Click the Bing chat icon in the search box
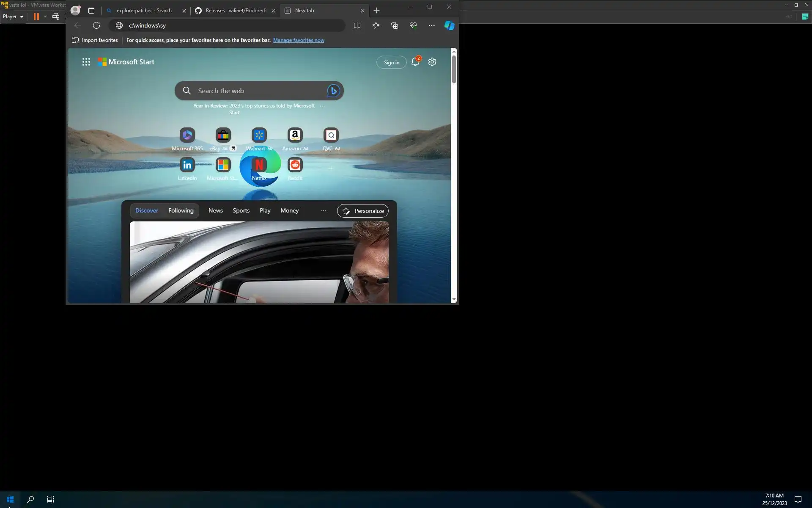 point(333,91)
